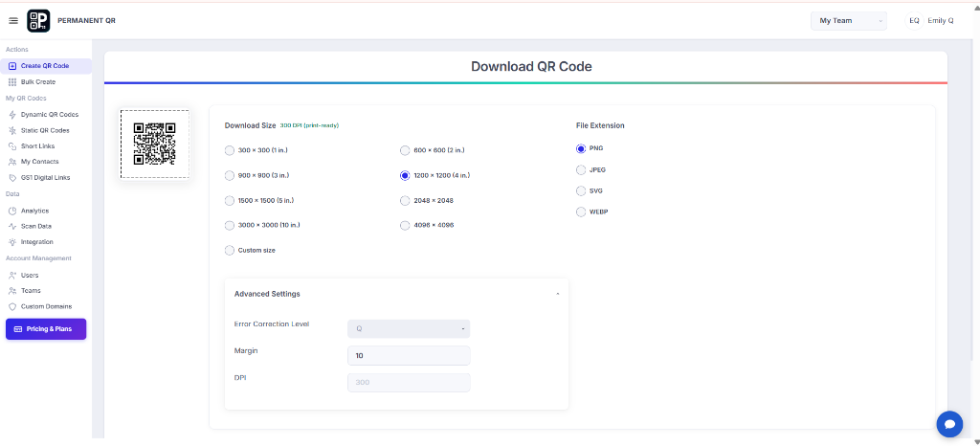The height and width of the screenshot is (446, 980).
Task: Select 2048 × 2048 size option
Action: (405, 201)
